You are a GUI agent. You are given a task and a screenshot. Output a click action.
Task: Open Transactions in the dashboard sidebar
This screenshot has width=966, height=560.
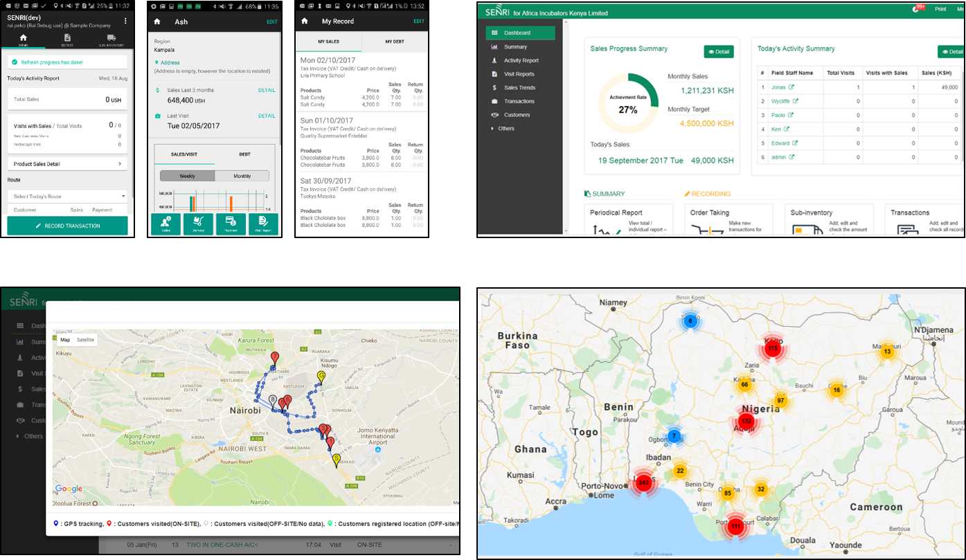click(520, 101)
